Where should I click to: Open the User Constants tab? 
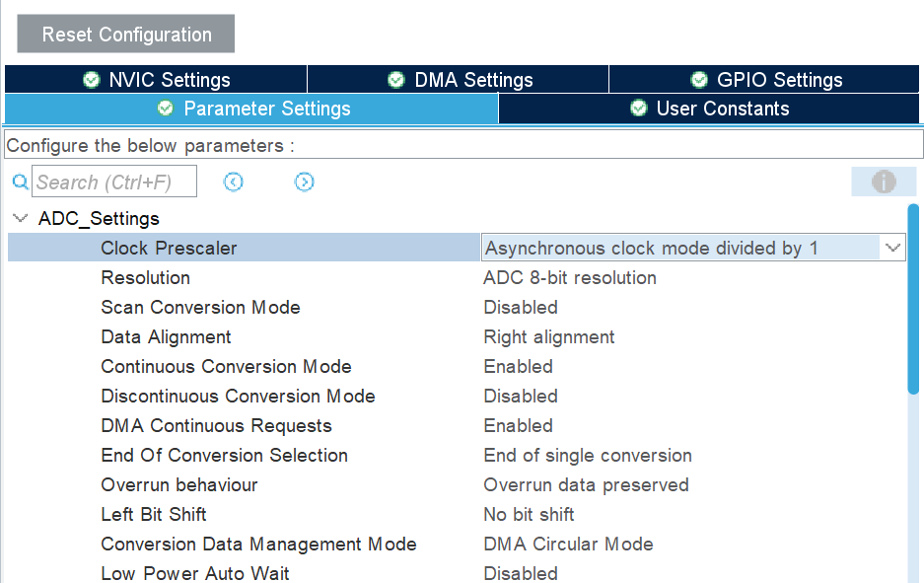pyautogui.click(x=708, y=109)
